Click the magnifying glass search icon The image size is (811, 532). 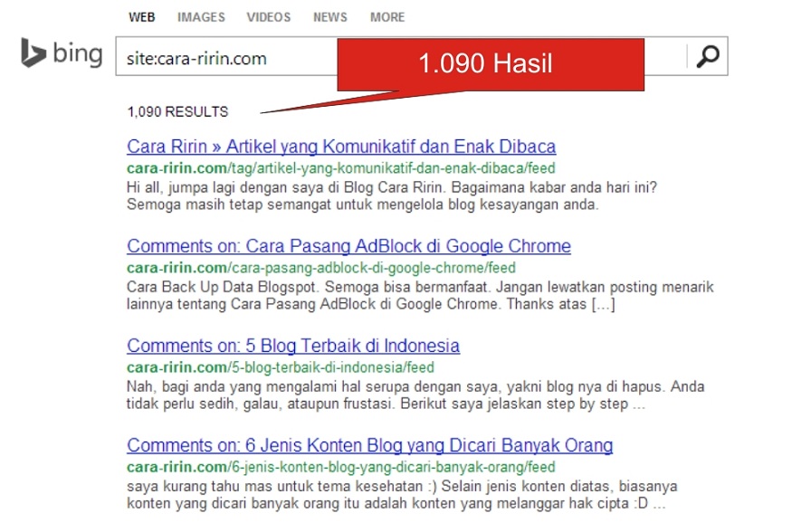coord(708,56)
